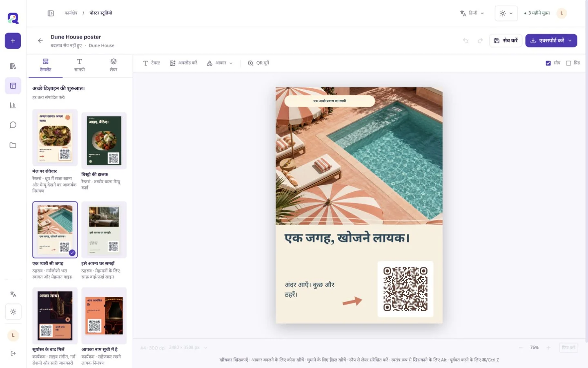Switch to the सामग्री tab

click(x=80, y=65)
